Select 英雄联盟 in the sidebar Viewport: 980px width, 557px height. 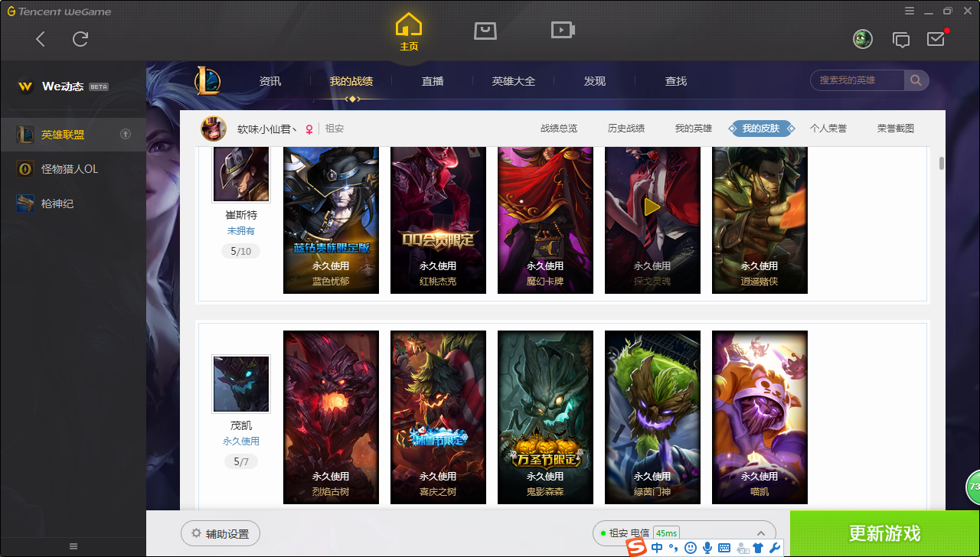pos(73,135)
